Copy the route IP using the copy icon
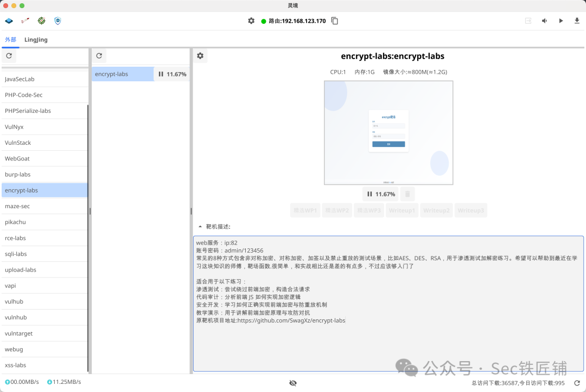586x392 pixels. click(x=334, y=21)
